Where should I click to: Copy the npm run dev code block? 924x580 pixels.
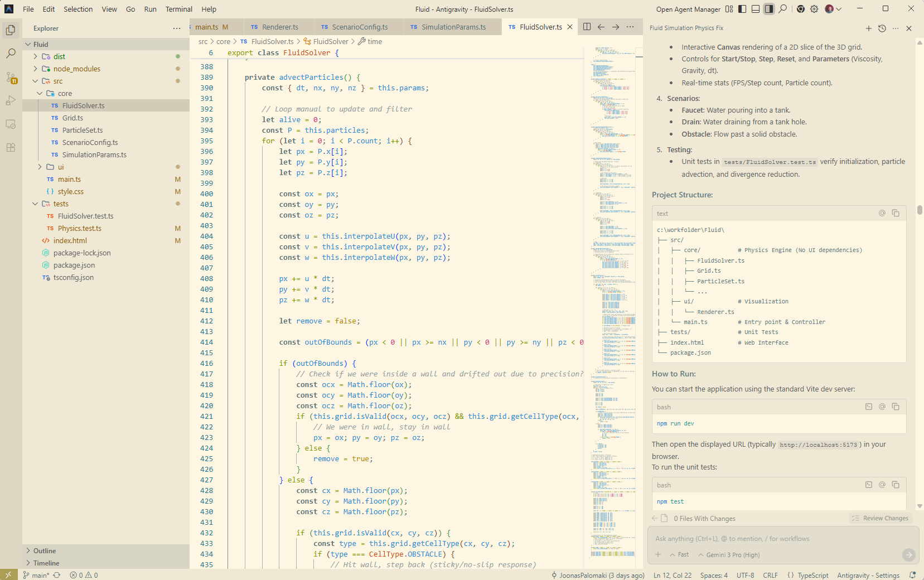point(895,407)
